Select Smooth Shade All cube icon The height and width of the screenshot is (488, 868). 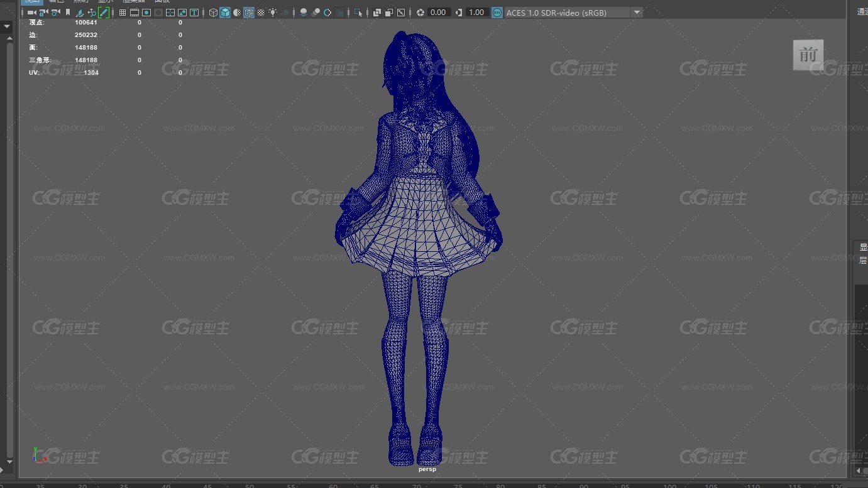(225, 13)
